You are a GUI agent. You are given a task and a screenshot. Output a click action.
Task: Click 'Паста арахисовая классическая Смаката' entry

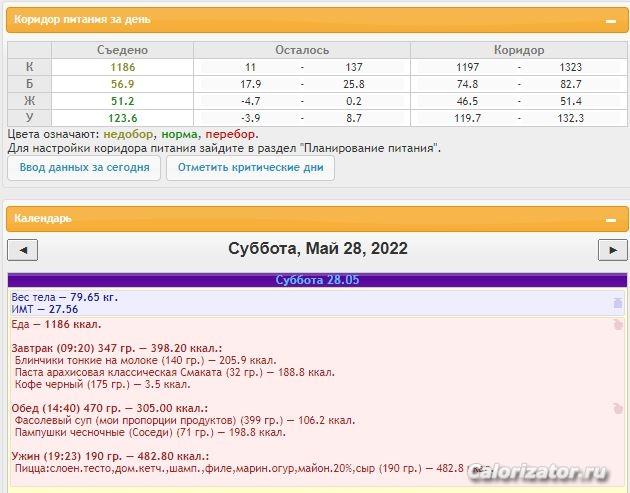(175, 372)
